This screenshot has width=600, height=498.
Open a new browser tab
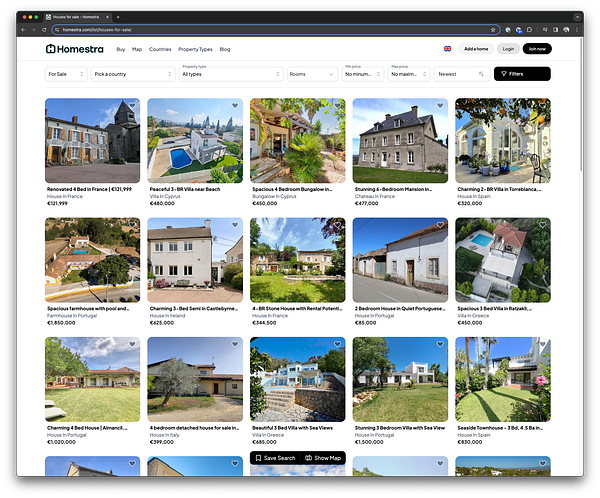coord(118,17)
